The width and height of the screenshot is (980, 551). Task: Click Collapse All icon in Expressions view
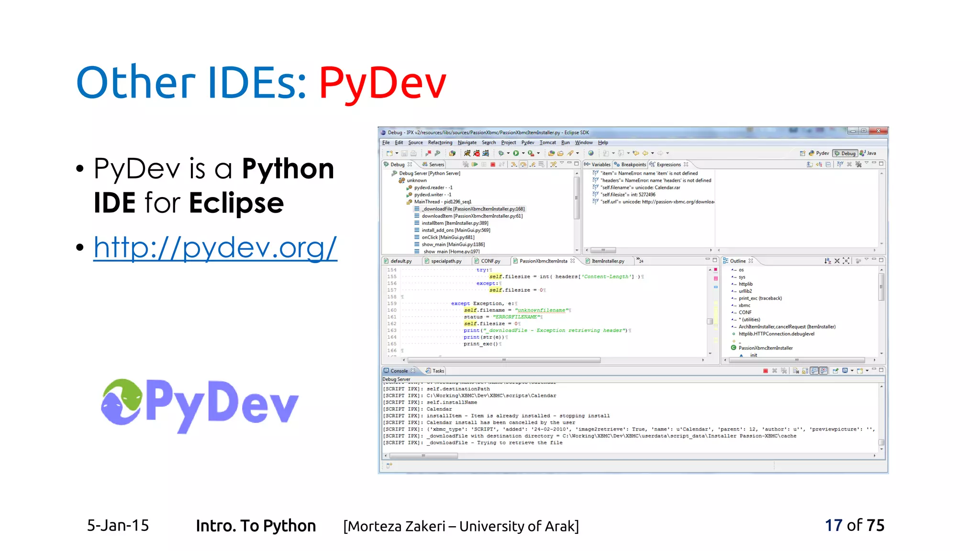click(x=828, y=165)
